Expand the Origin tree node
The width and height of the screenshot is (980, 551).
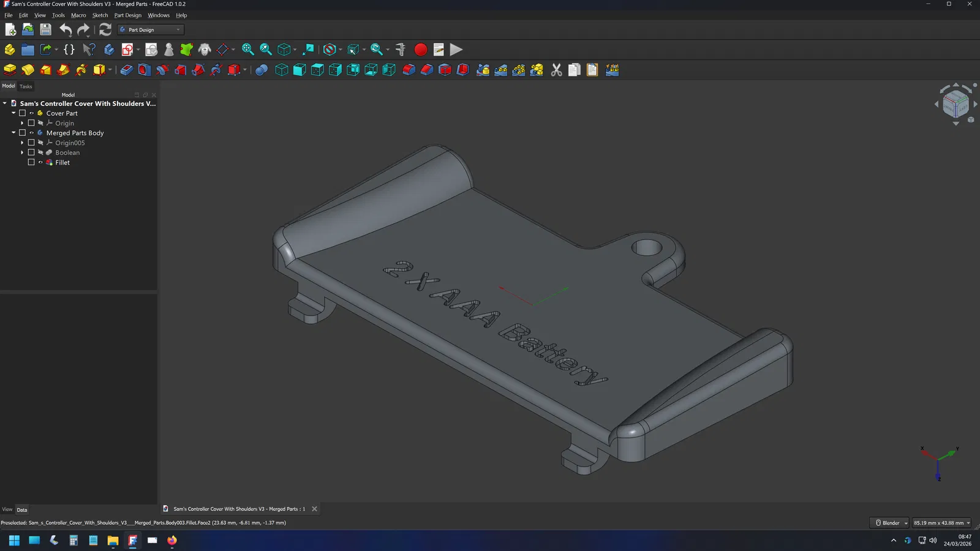22,123
